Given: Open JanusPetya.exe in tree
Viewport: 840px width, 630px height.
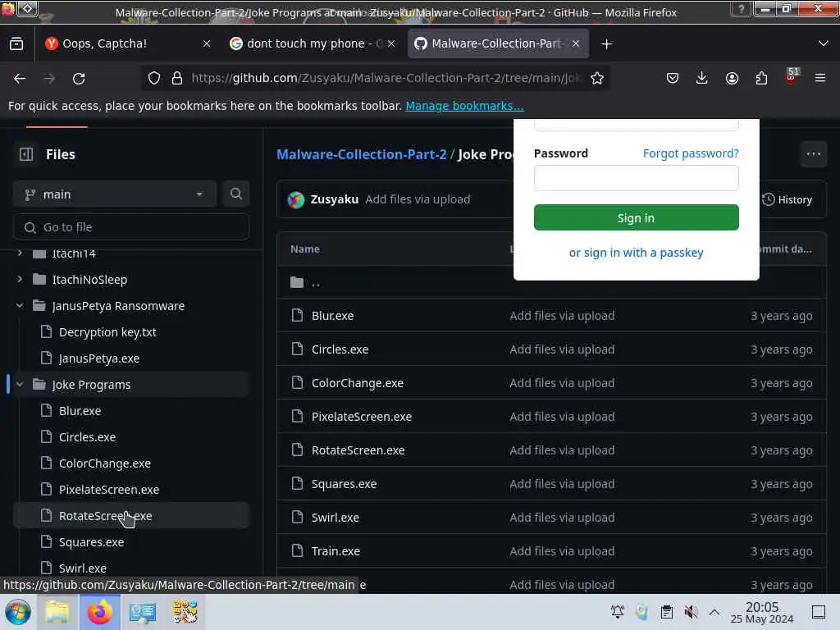Looking at the screenshot, I should (x=99, y=358).
